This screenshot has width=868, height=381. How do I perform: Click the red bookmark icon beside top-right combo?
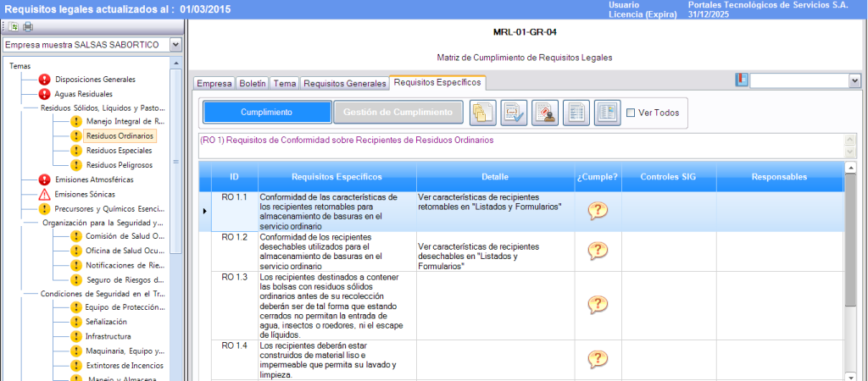[x=741, y=80]
